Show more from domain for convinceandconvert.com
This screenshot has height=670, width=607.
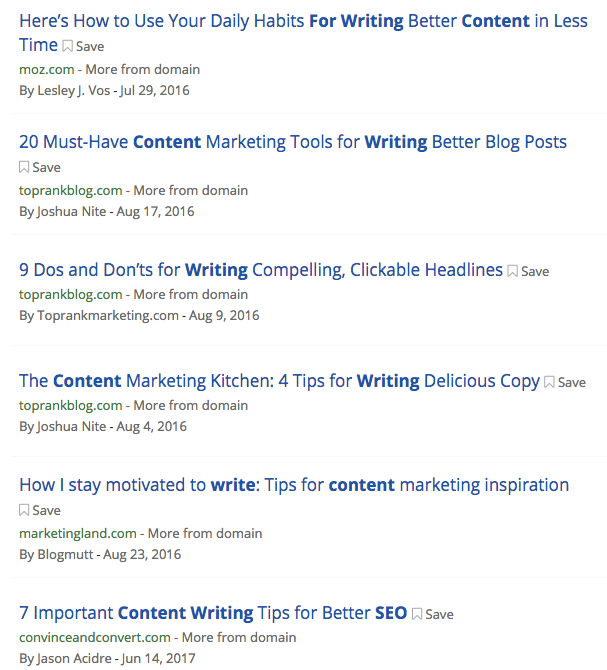[x=239, y=637]
